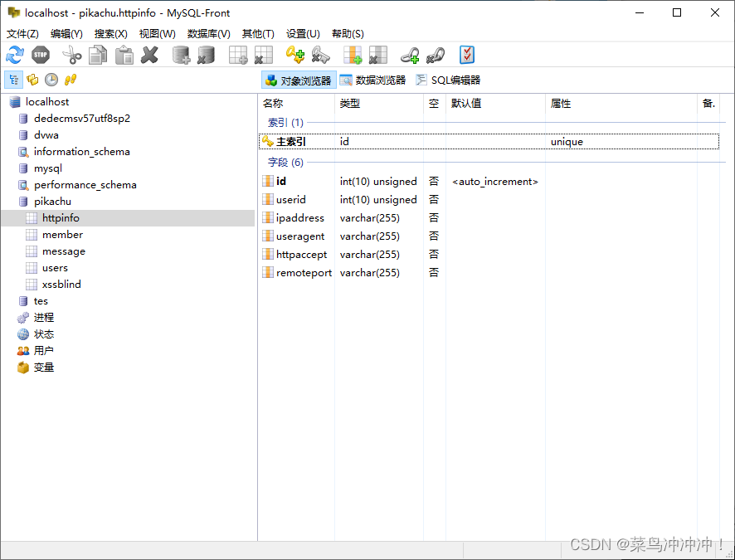Select the dedecmsv57utf8sp2 database

(x=81, y=118)
